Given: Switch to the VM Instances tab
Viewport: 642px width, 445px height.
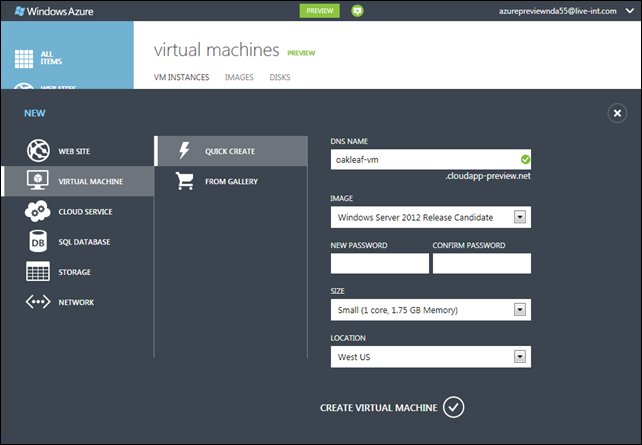Looking at the screenshot, I should click(x=181, y=77).
